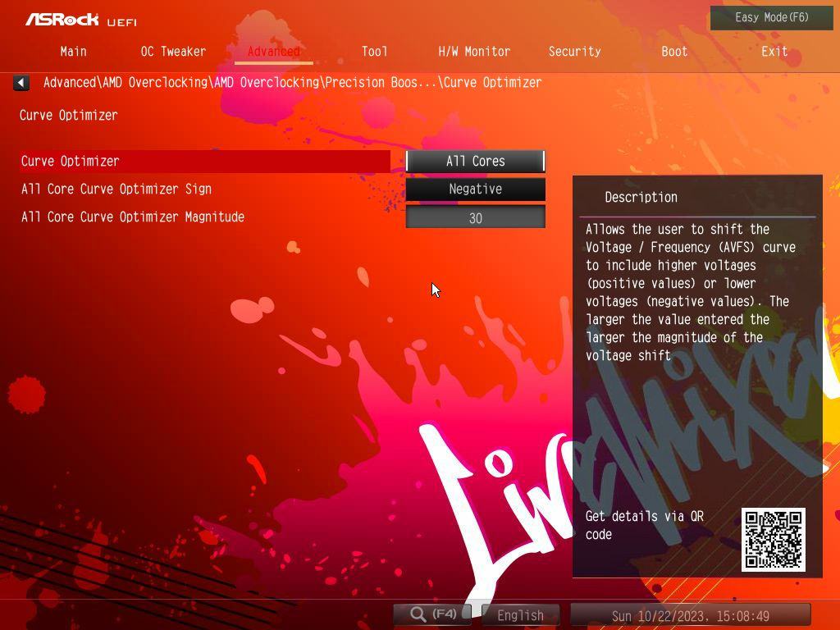
Task: Click the ASRock UEFI logo
Action: point(81,20)
